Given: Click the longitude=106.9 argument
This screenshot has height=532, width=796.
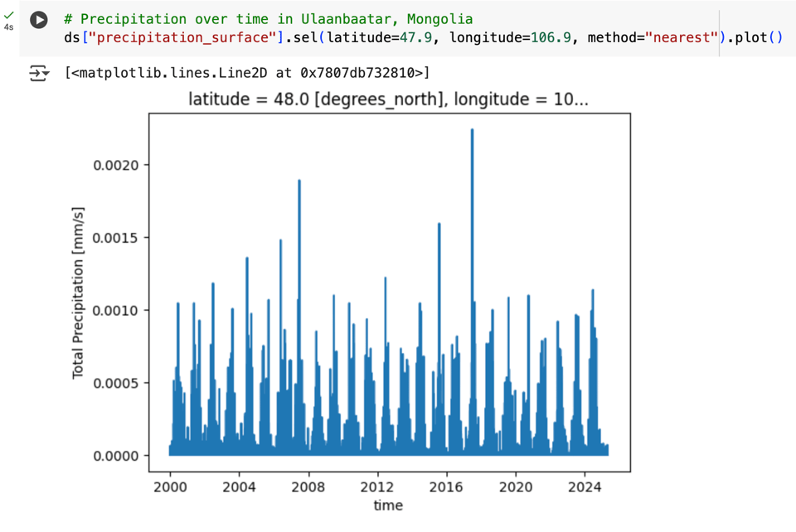Looking at the screenshot, I should click(510, 38).
